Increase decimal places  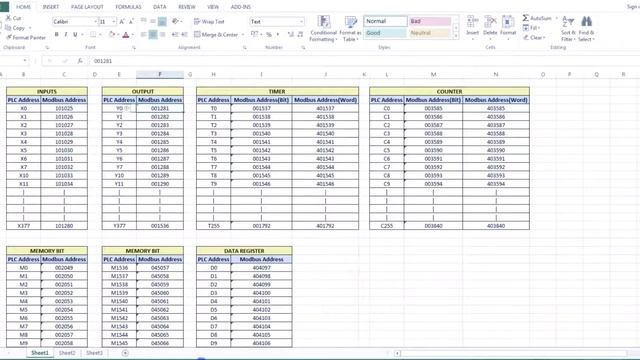pos(291,35)
